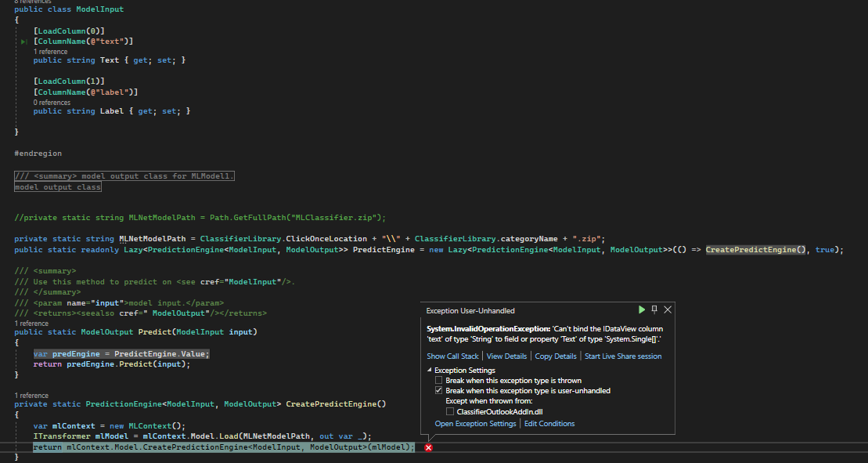Click the green Continue arrow in exception popup
The width and height of the screenshot is (868, 463).
tap(642, 309)
